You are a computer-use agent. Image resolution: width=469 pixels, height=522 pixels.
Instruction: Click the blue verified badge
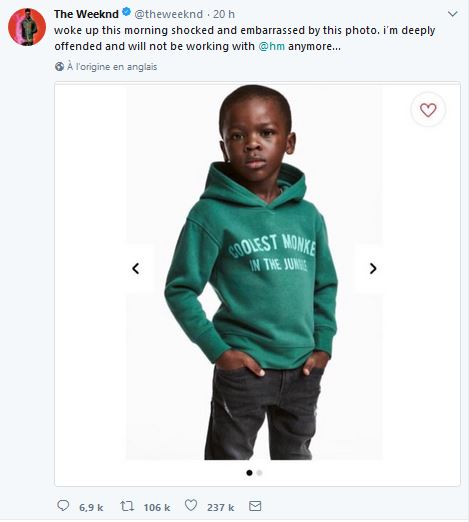click(126, 12)
